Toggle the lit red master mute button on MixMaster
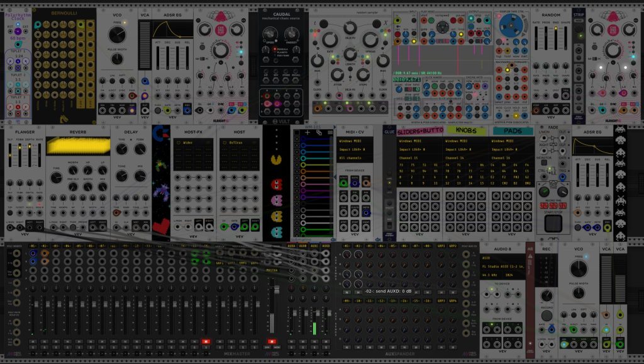Screen dimensions: 644x364 tap(271, 341)
